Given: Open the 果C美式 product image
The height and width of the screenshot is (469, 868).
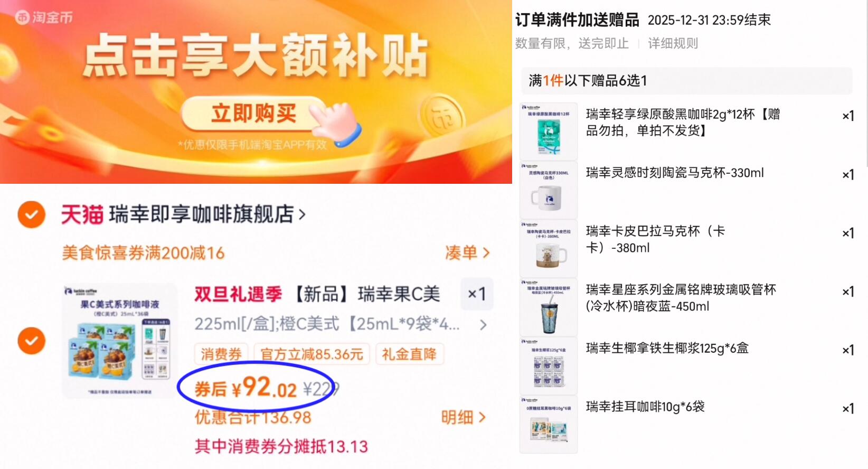Looking at the screenshot, I should 120,341.
